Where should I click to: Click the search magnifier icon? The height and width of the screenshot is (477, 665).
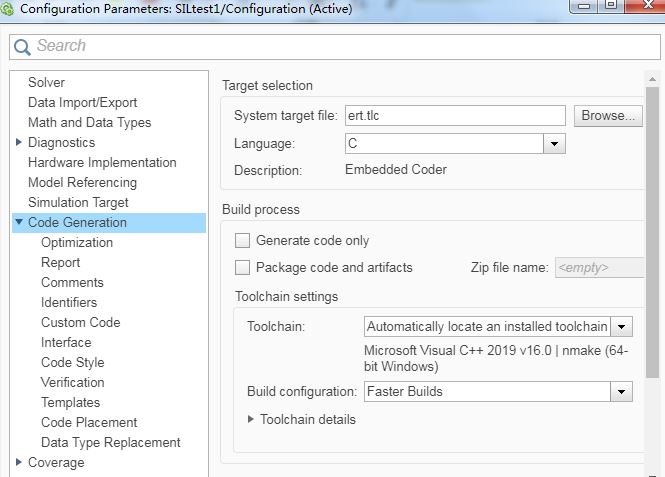[x=22, y=46]
